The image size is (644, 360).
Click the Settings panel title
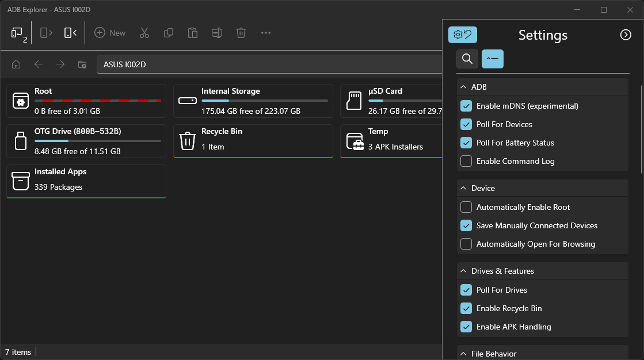pyautogui.click(x=543, y=35)
